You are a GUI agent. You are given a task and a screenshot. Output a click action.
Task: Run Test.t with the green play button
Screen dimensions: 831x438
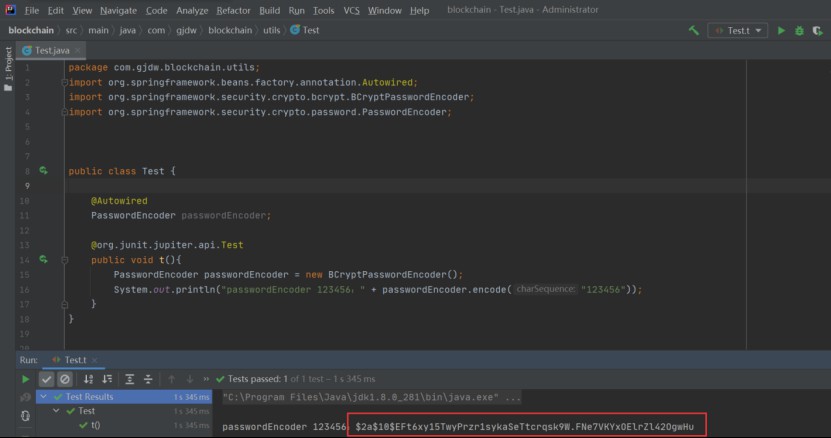(x=782, y=31)
